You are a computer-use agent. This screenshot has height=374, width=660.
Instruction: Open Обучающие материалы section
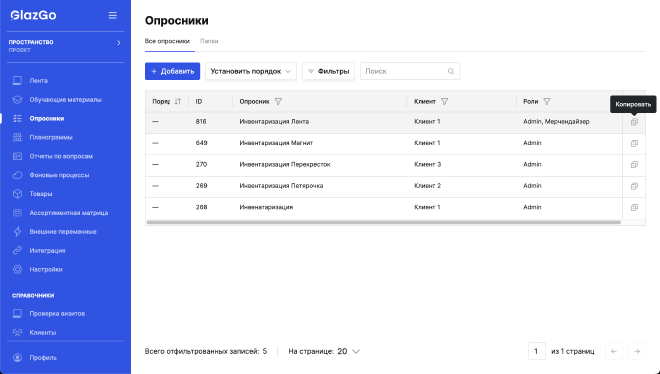(65, 100)
